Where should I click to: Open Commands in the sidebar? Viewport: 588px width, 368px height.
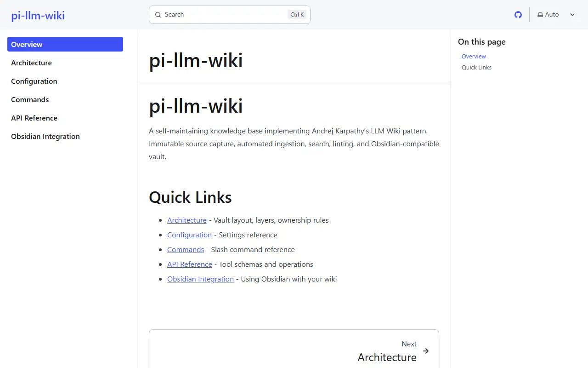pyautogui.click(x=65, y=99)
